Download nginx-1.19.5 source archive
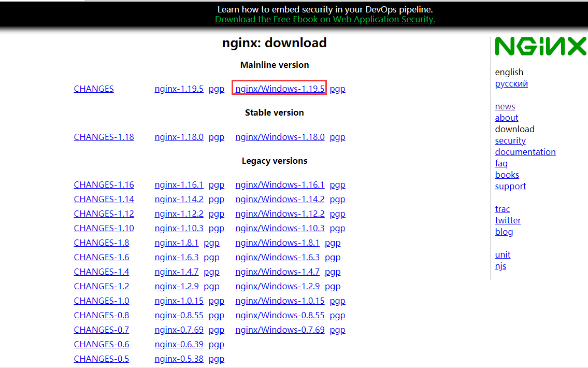 click(x=179, y=89)
